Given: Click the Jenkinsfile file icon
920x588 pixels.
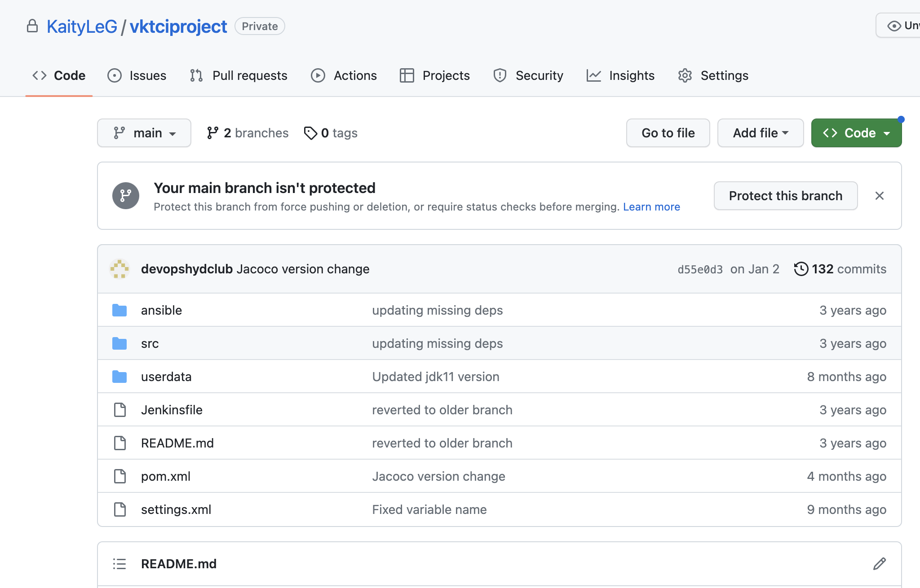Looking at the screenshot, I should click(x=119, y=410).
